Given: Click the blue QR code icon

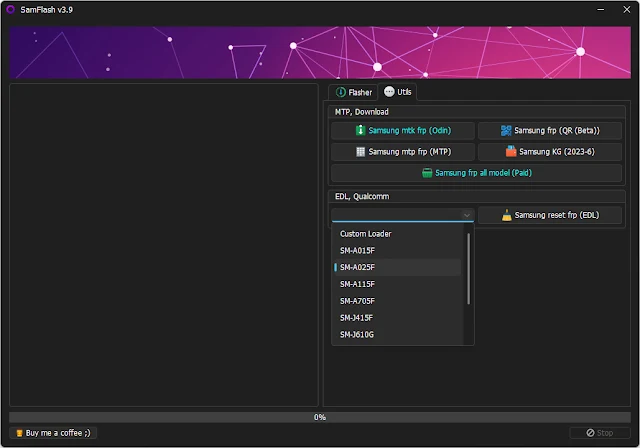Looking at the screenshot, I should pos(506,130).
